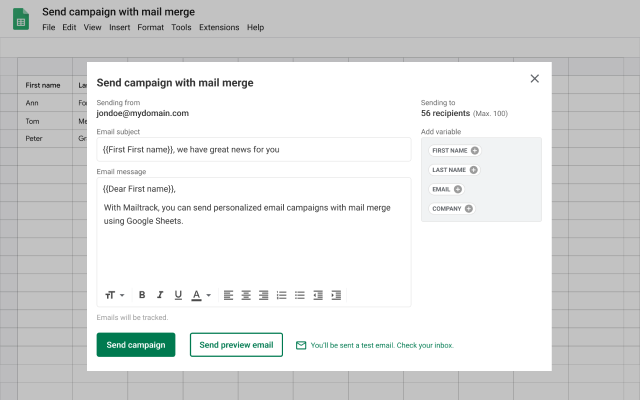The height and width of the screenshot is (400, 640).
Task: Click the envelope icon near test email notice
Action: coord(301,345)
